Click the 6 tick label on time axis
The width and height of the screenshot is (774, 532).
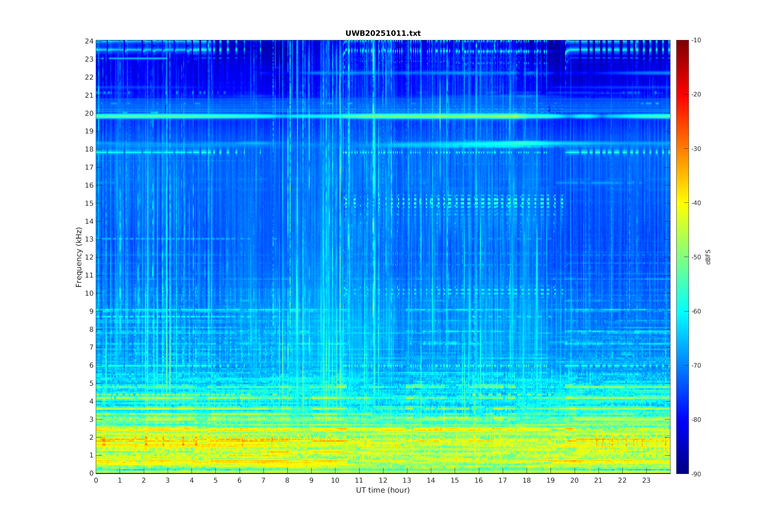click(239, 480)
